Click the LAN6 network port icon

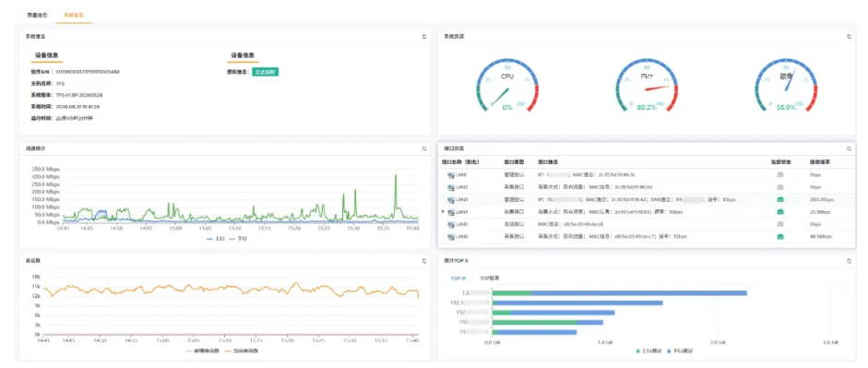tap(451, 236)
